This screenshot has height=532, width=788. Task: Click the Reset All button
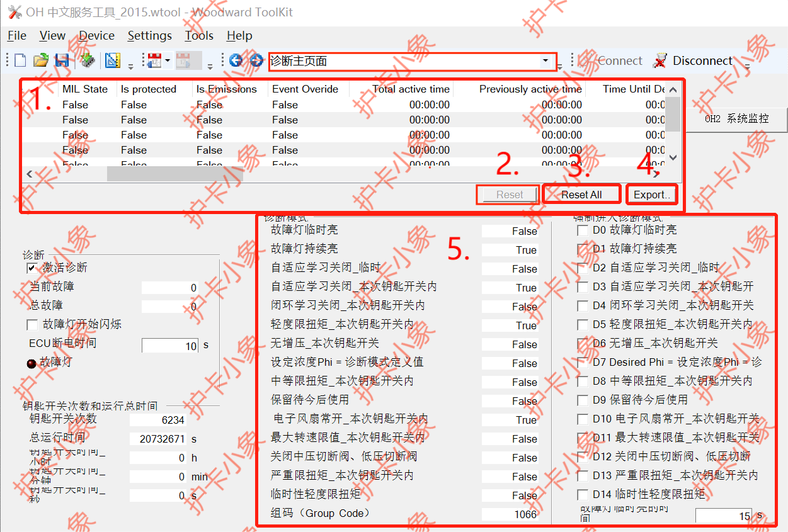click(581, 195)
